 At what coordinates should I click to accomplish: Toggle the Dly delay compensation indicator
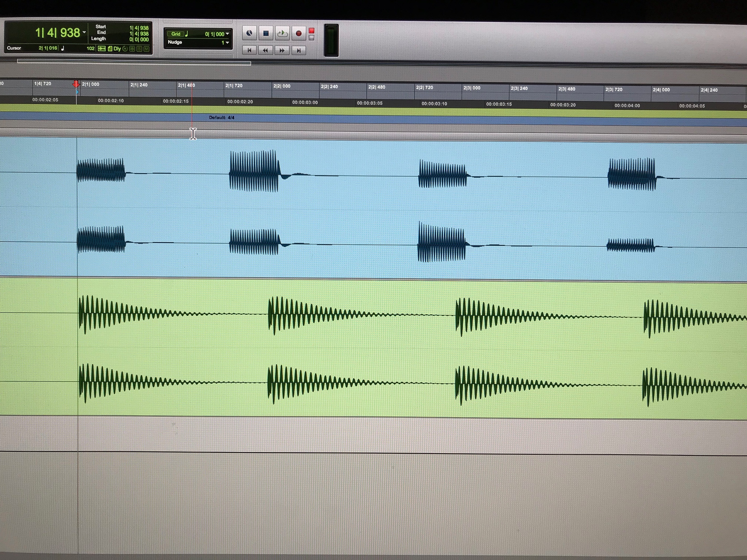[x=117, y=49]
